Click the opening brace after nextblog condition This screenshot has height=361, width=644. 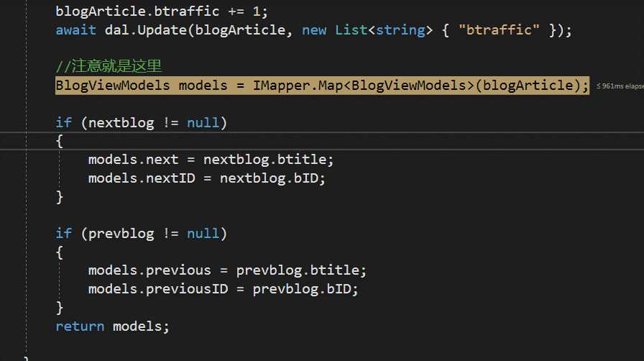[x=60, y=141]
